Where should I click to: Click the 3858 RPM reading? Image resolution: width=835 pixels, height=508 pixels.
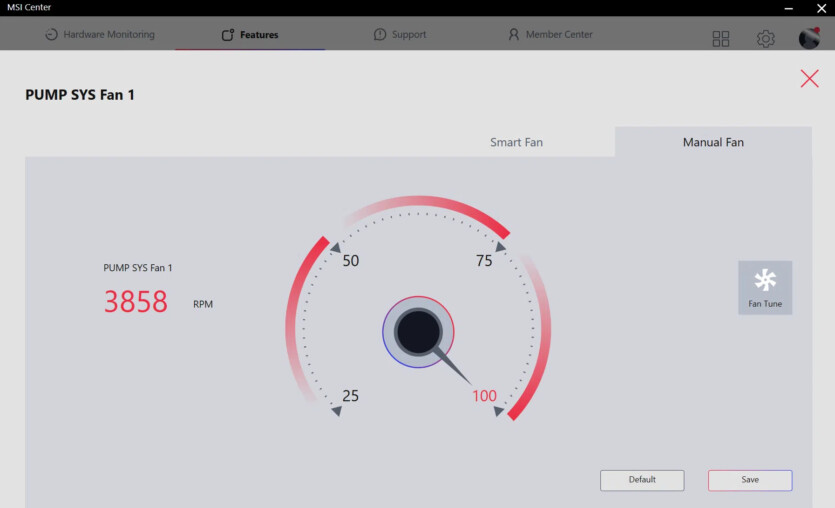coord(136,301)
